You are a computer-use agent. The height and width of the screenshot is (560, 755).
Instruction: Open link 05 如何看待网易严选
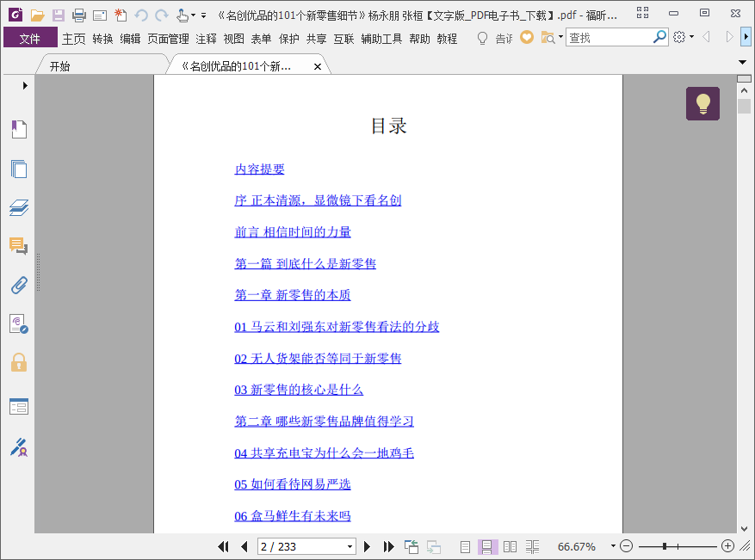(293, 484)
